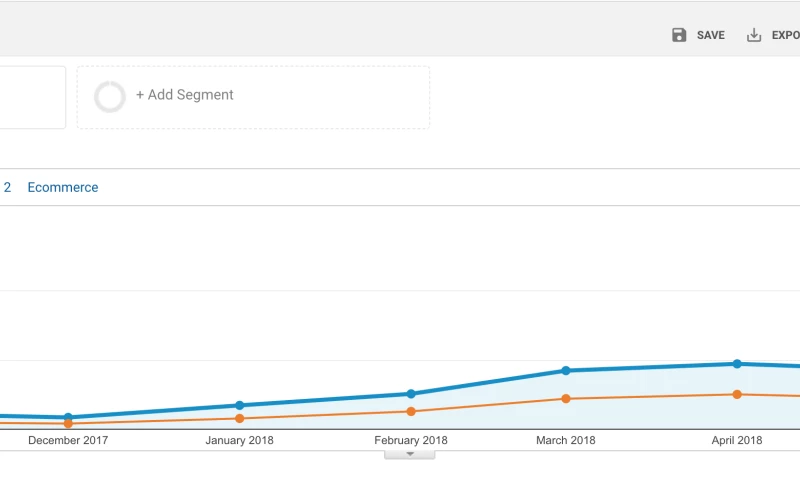Image resolution: width=800 pixels, height=480 pixels.
Task: Select the blue data point for March 2018
Action: coord(566,370)
